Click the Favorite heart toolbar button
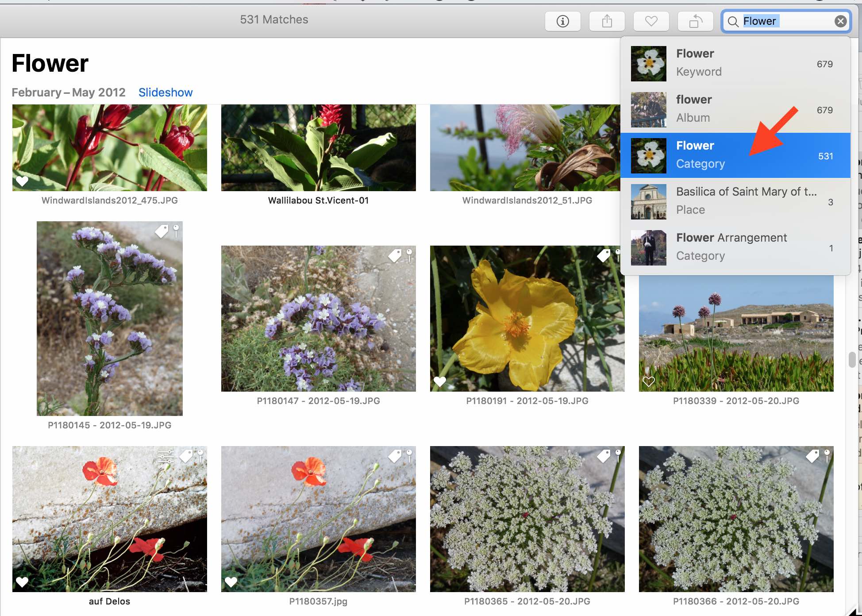Screen dimensions: 862x616 click(x=651, y=21)
